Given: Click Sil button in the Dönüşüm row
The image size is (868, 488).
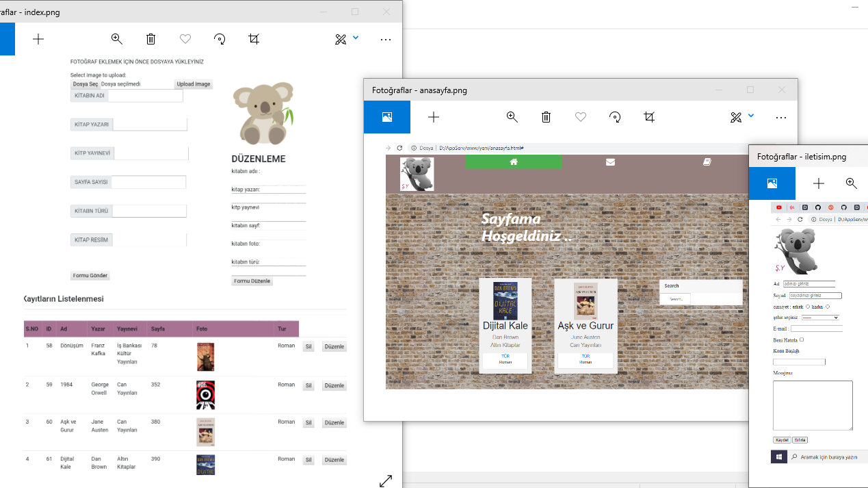Looking at the screenshot, I should coord(308,347).
